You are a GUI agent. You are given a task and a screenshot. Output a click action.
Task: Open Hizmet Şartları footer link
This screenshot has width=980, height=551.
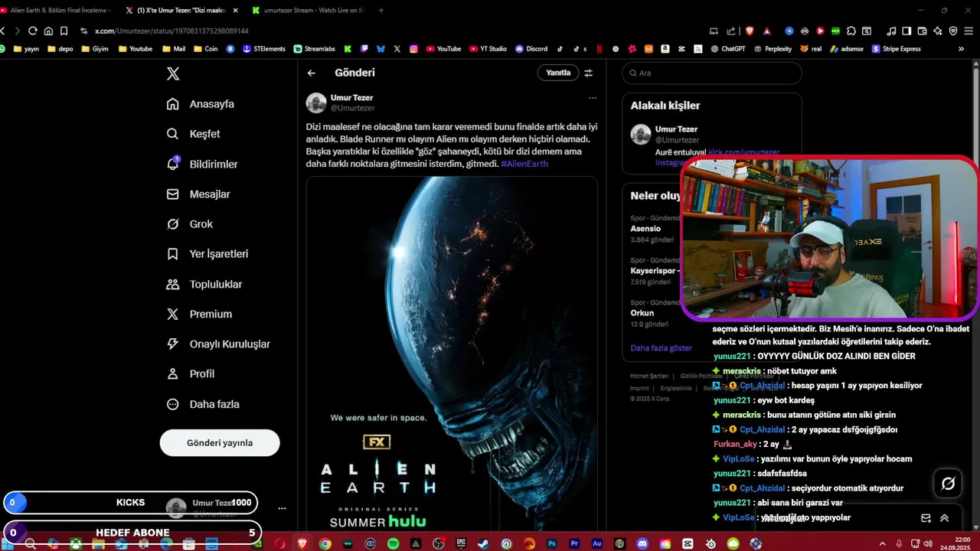point(649,376)
